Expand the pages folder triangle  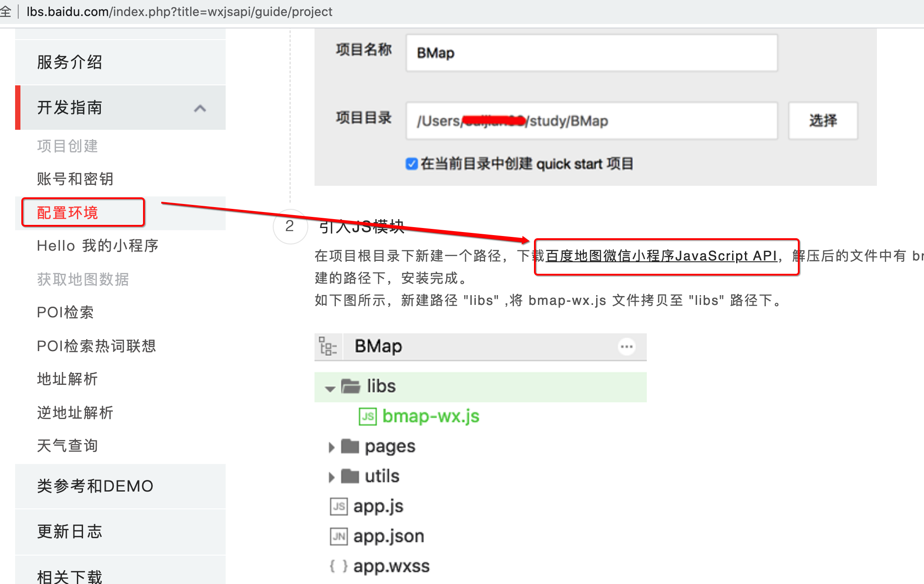point(331,447)
